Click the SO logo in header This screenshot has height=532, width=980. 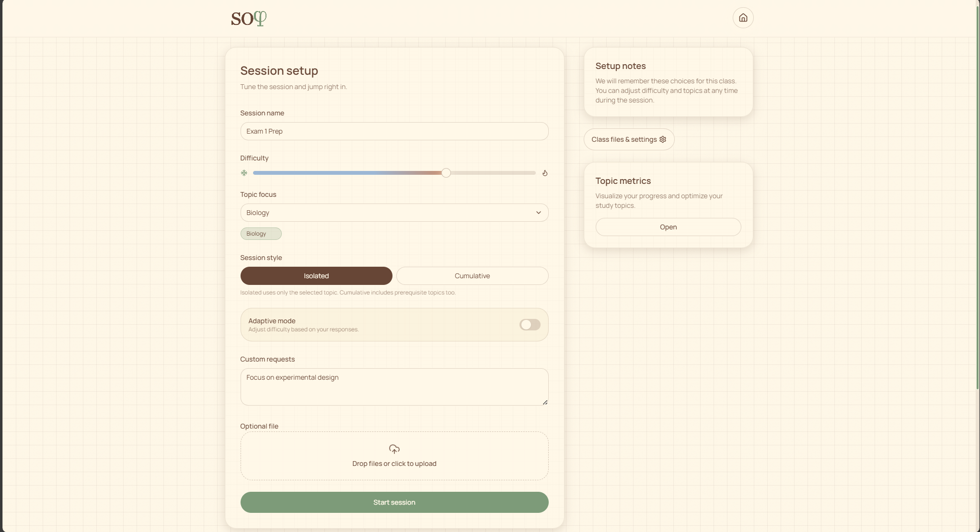[248, 19]
